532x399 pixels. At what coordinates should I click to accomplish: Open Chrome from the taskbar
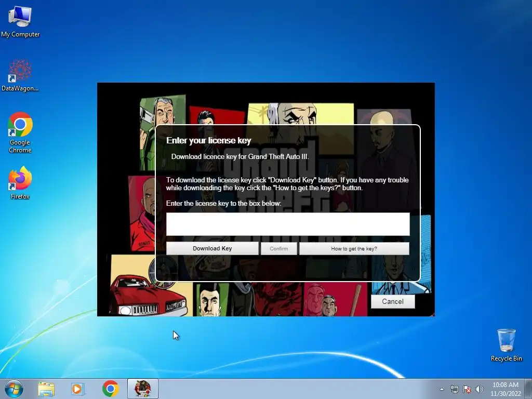pos(110,389)
